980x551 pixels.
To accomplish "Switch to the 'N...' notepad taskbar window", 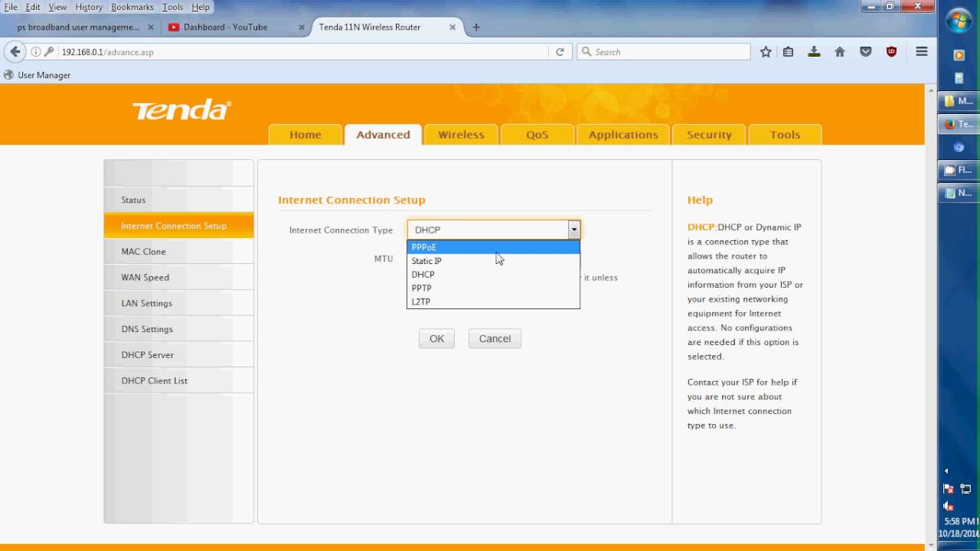I will click(959, 193).
